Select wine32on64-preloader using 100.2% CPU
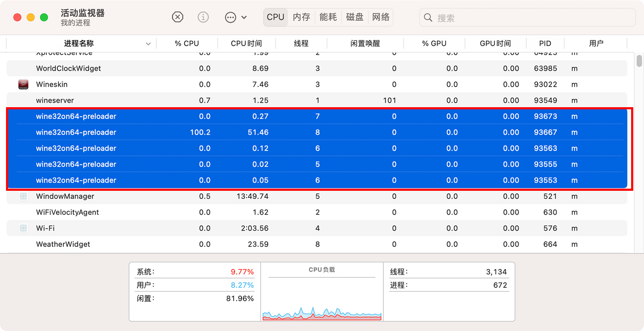This screenshot has height=331, width=644. click(317, 132)
